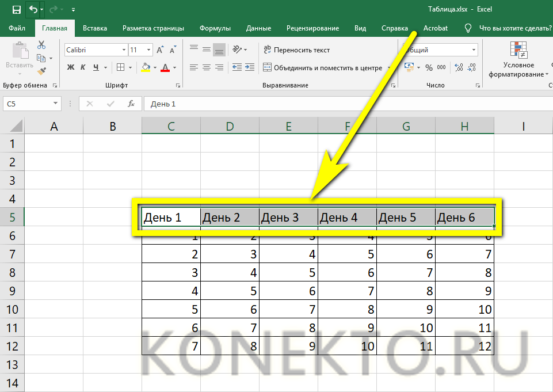The width and height of the screenshot is (553, 392).
Task: Click the Cancel X icon in formula bar
Action: [90, 104]
